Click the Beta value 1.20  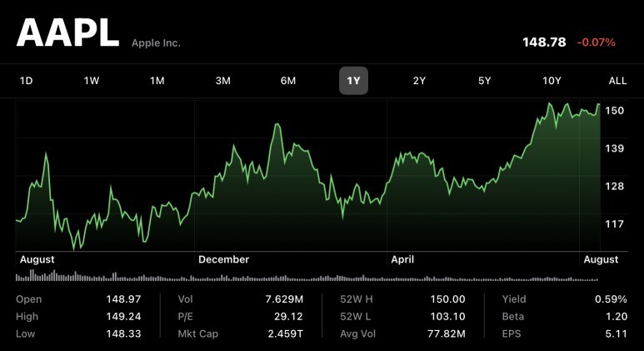(x=617, y=316)
